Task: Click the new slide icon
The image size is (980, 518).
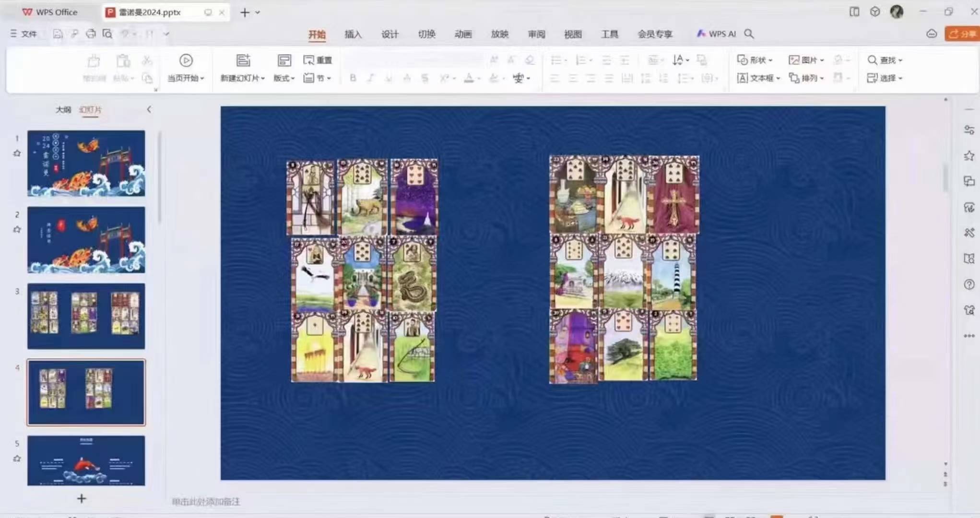Action: [243, 60]
